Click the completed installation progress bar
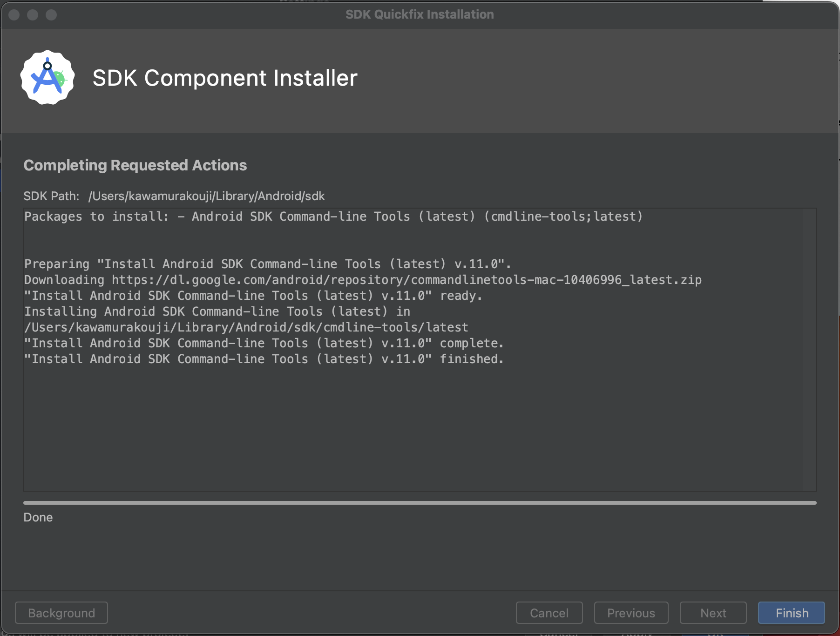This screenshot has width=840, height=636. 420,503
